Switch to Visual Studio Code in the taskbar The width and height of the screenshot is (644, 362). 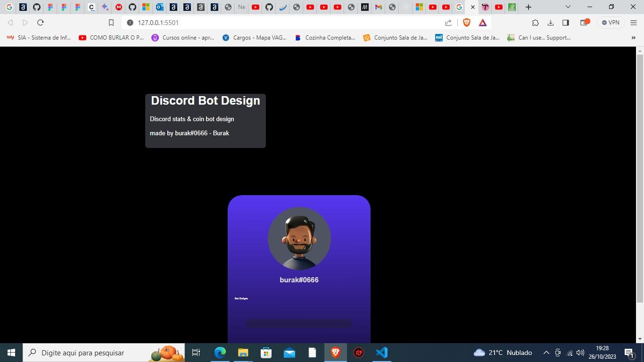click(x=382, y=353)
